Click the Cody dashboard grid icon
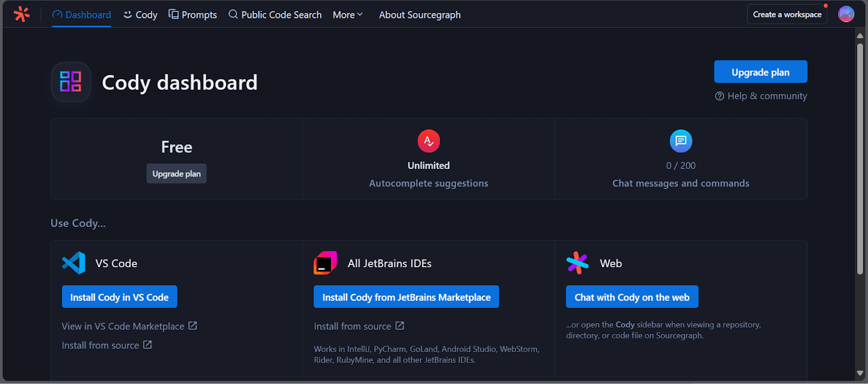This screenshot has height=384, width=868. point(71,82)
